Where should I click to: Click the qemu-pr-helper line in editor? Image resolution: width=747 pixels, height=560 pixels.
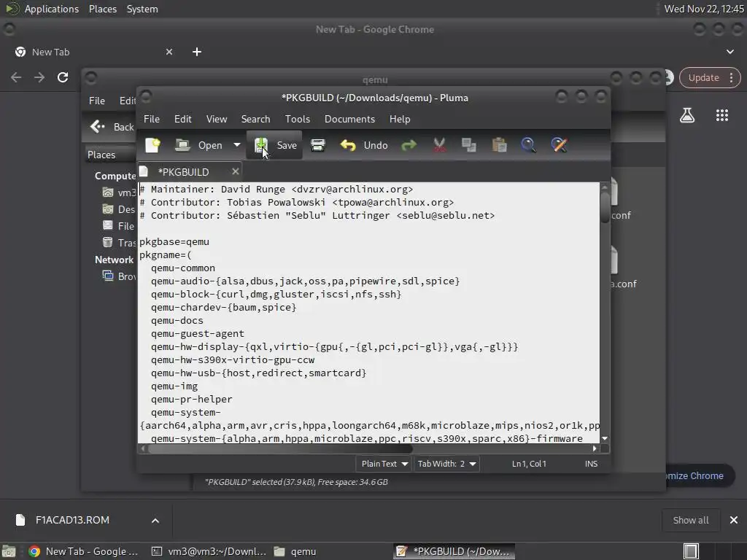[x=192, y=400]
